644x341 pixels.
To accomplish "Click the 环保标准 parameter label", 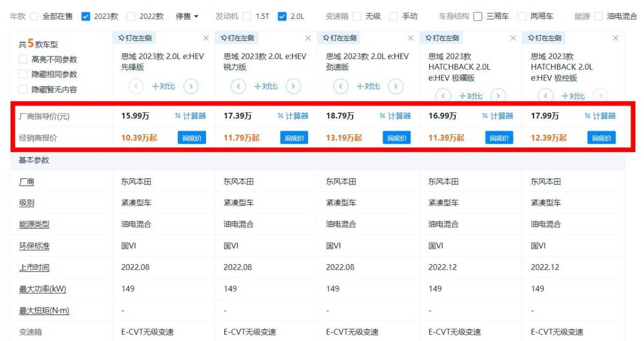I will (x=34, y=246).
